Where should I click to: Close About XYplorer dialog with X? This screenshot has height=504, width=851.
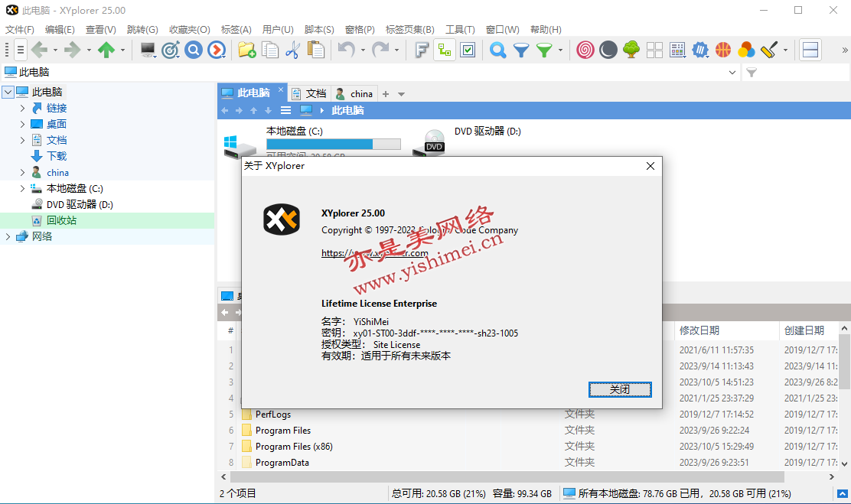point(650,166)
